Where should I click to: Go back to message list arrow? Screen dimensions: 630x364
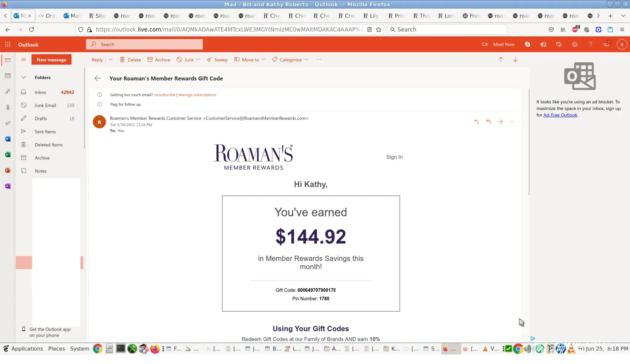[x=98, y=78]
